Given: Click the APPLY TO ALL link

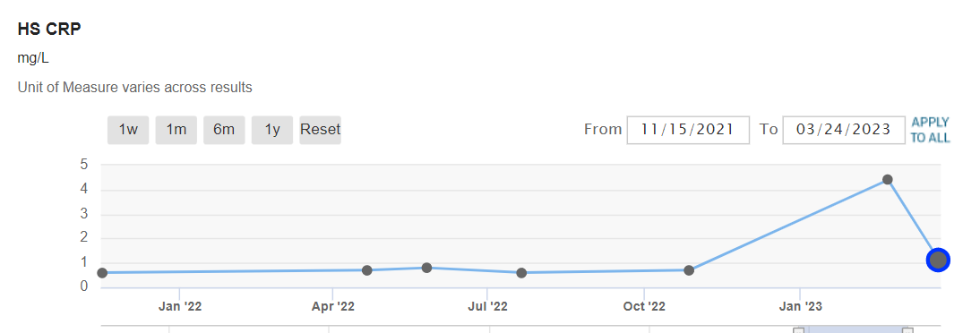Looking at the screenshot, I should coord(930,130).
